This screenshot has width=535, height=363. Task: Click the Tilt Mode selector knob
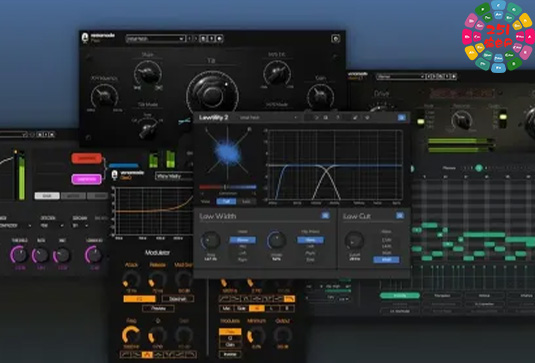coord(148,129)
